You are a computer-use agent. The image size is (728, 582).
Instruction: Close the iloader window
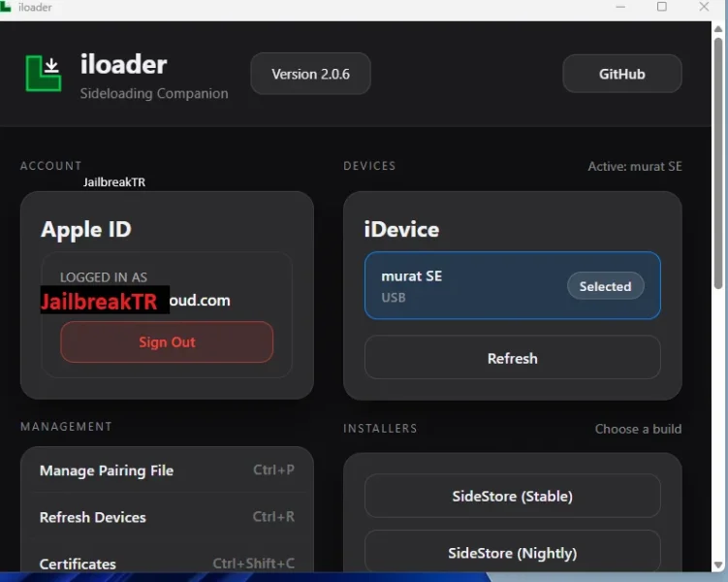point(705,8)
